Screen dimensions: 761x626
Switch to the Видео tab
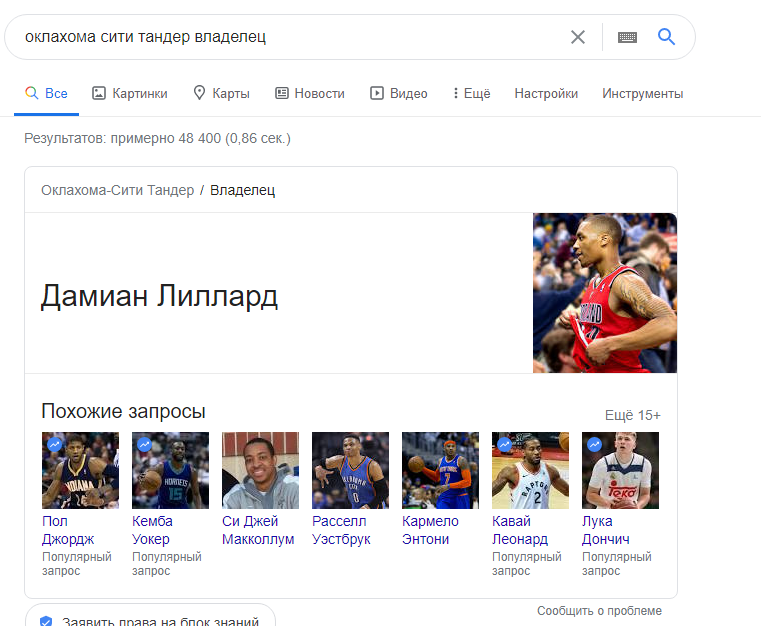click(x=398, y=93)
